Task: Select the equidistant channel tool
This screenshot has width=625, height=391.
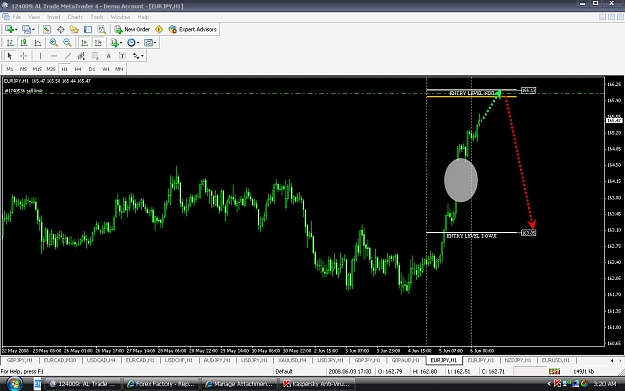Action: click(81, 56)
